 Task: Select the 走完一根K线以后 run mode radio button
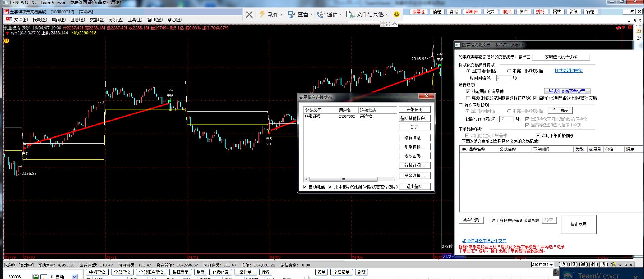tap(509, 71)
